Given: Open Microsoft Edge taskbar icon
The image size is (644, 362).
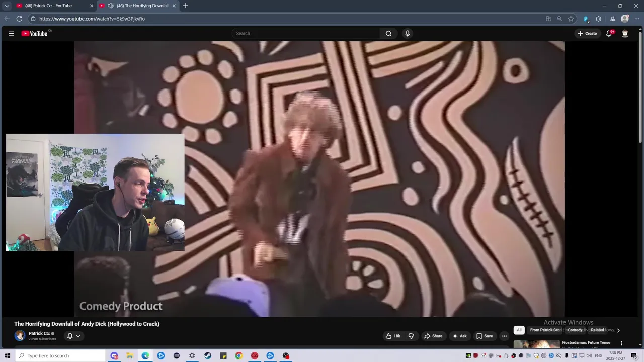Looking at the screenshot, I should (x=145, y=356).
